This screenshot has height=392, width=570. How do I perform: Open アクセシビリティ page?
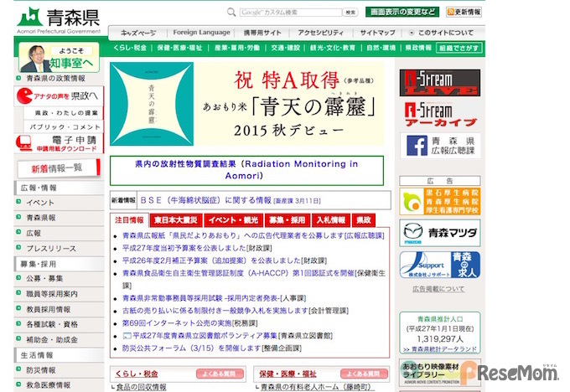pos(320,33)
